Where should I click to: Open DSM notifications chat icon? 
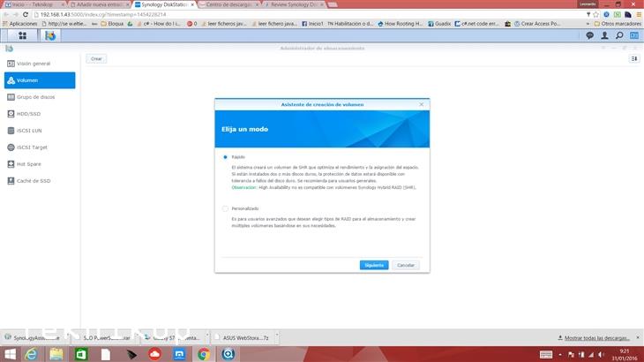point(589,35)
